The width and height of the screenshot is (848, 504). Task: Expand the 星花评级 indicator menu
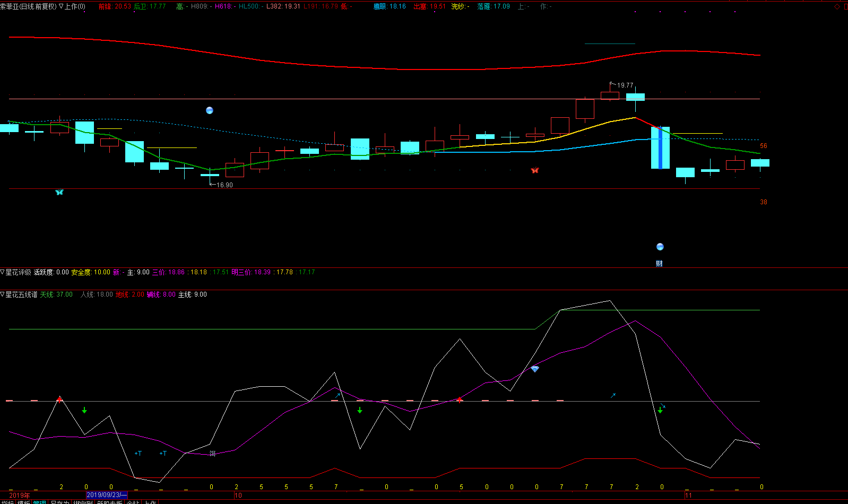click(3, 272)
